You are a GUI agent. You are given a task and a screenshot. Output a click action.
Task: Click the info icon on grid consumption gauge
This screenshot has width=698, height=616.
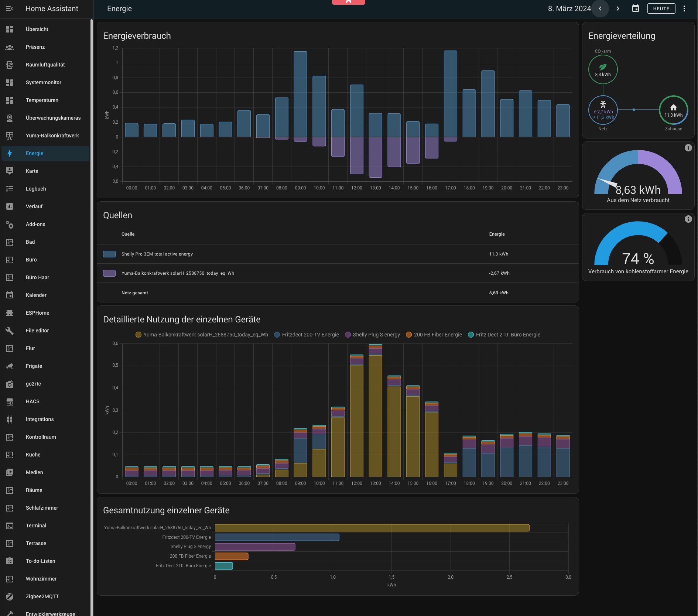[688, 148]
